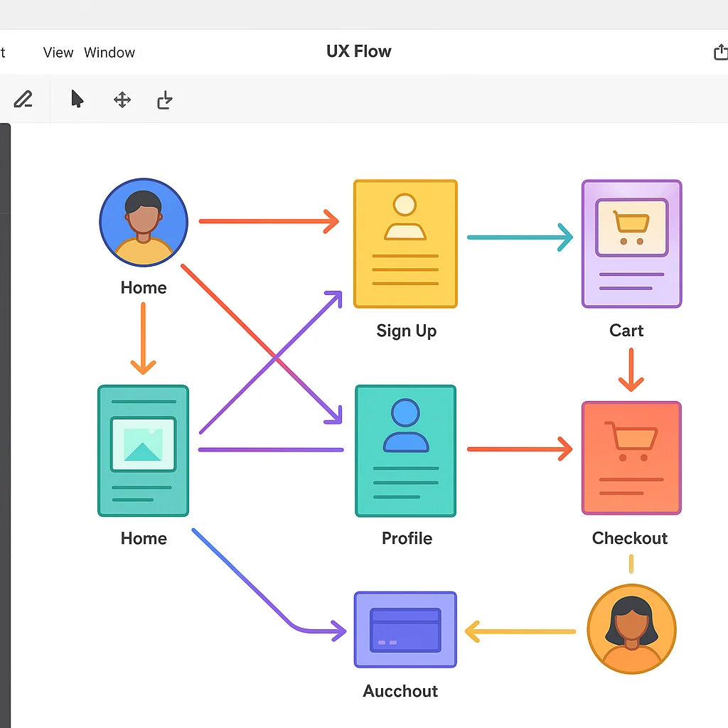
Task: Click the Sign Up node label
Action: pyautogui.click(x=406, y=331)
